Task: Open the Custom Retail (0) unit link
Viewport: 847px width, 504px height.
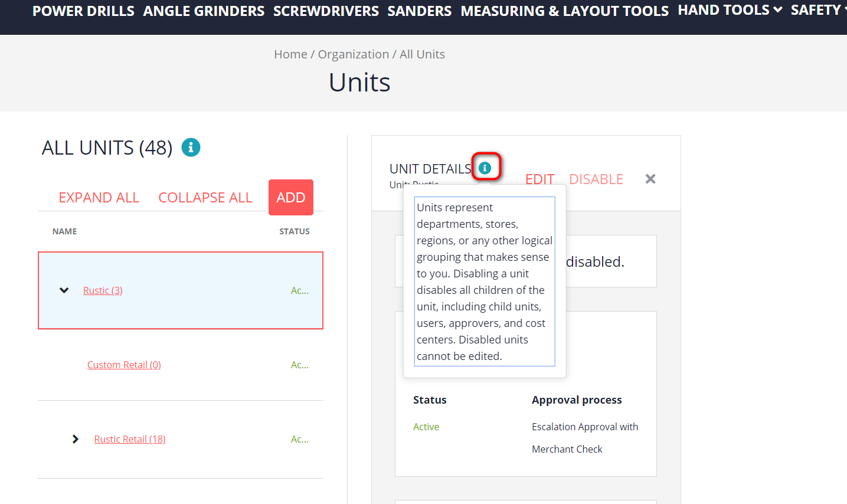Action: tap(124, 365)
